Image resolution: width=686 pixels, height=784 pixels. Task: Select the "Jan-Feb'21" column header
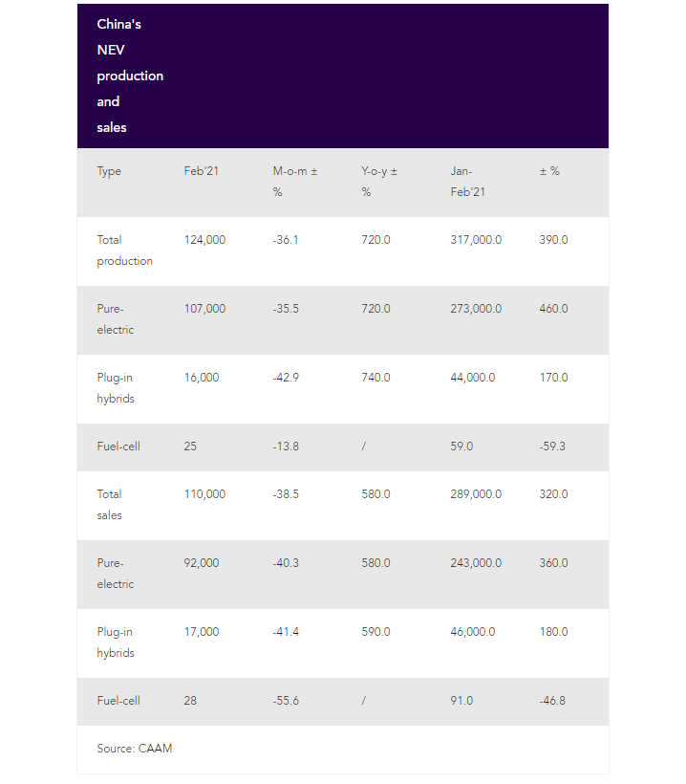468,182
